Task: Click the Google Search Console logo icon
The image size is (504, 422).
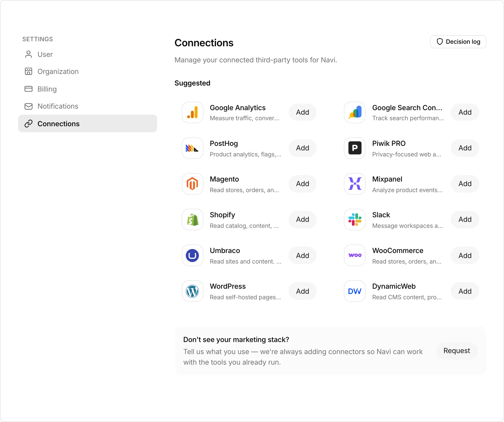Action: 355,112
